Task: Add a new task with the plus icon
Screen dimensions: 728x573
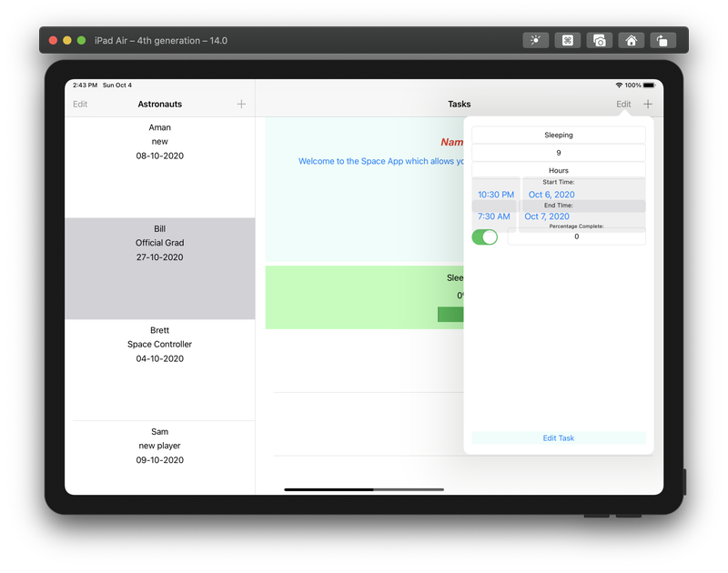Action: [648, 104]
